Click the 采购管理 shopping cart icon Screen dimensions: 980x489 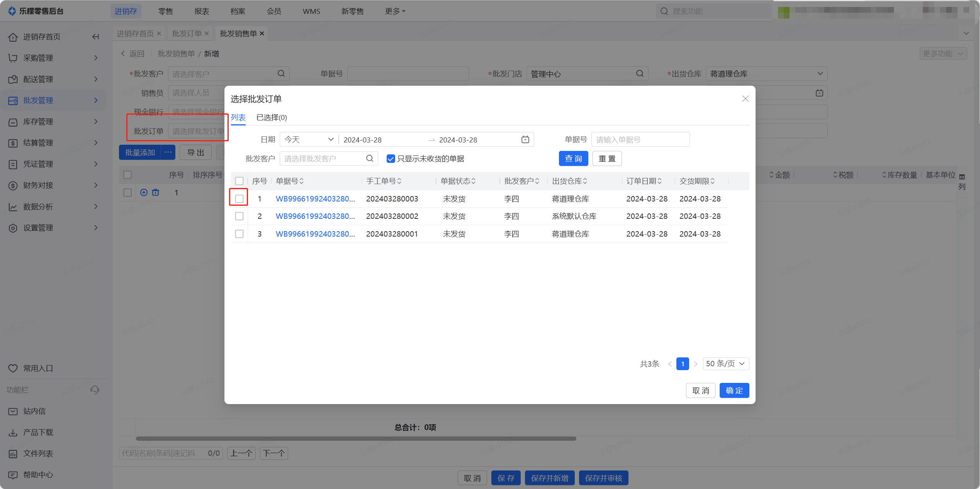point(13,58)
